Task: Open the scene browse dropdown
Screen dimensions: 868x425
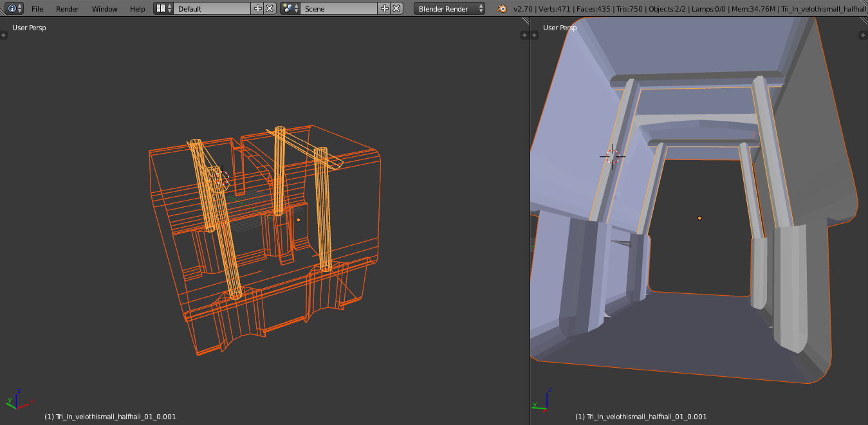Action: (x=290, y=8)
